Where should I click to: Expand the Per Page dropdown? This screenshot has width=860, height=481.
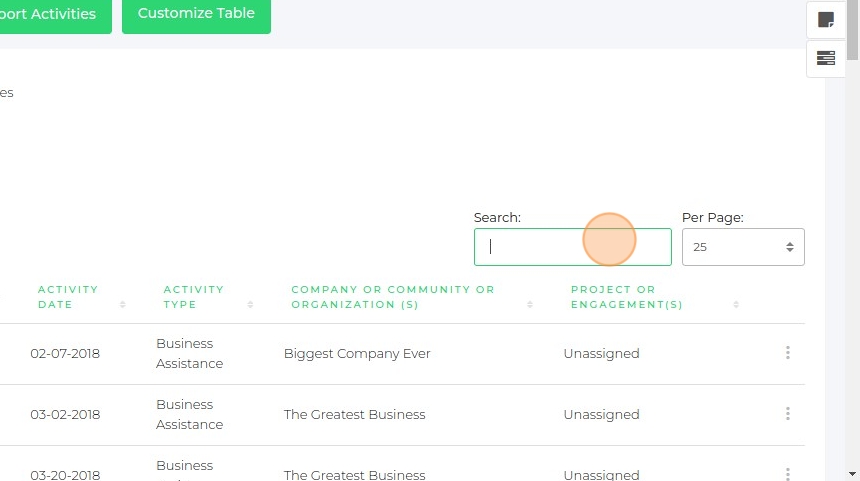pyautogui.click(x=743, y=247)
